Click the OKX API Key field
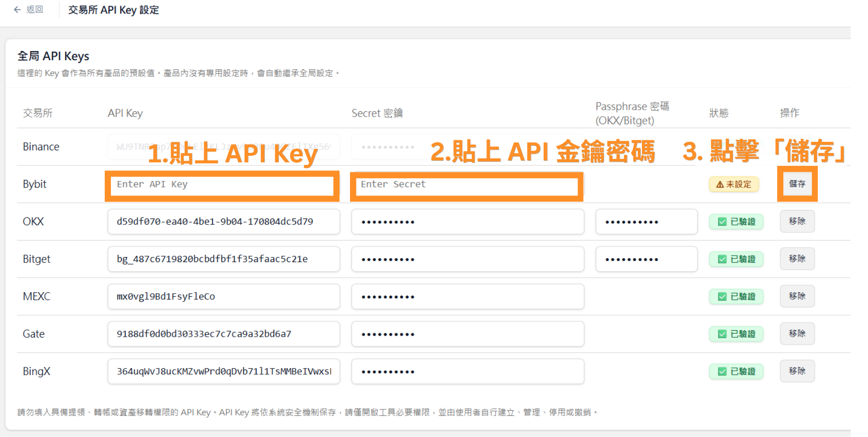Viewport: 868px width, 437px height. [224, 222]
